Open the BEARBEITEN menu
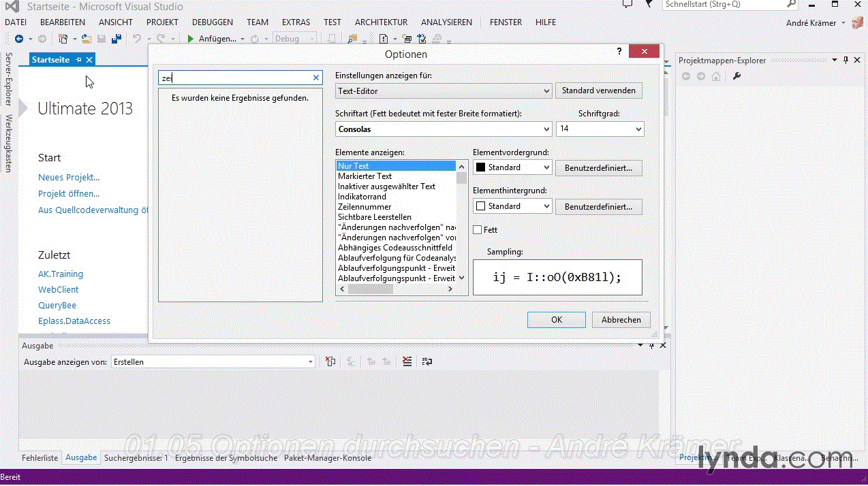868x486 pixels. (x=63, y=22)
